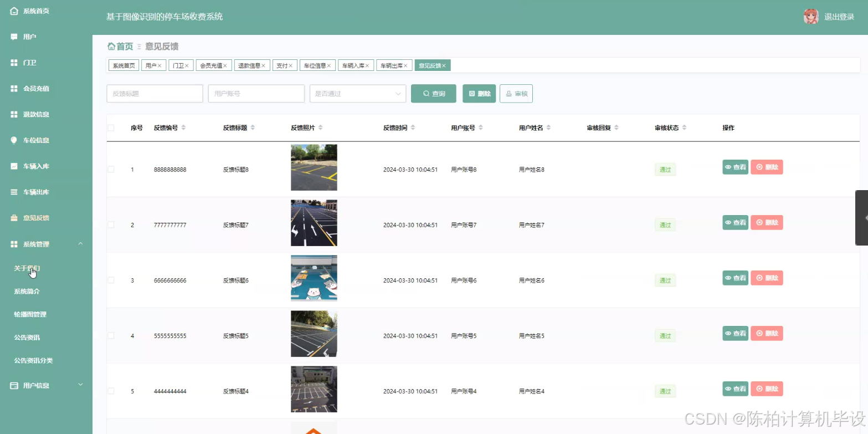The image size is (868, 434).
Task: Check the row with 反馈标题6
Action: point(111,280)
